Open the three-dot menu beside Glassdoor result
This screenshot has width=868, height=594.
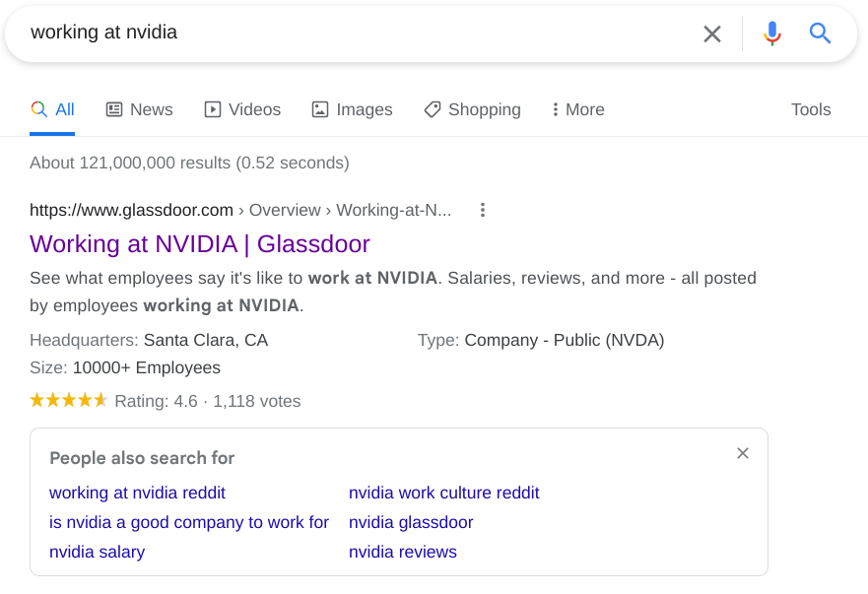coord(482,210)
